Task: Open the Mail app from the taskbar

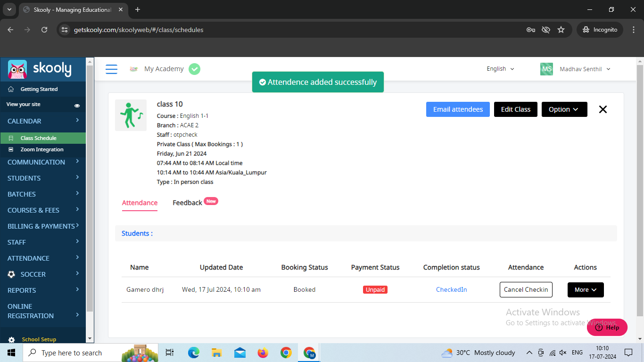Action: tap(239, 353)
